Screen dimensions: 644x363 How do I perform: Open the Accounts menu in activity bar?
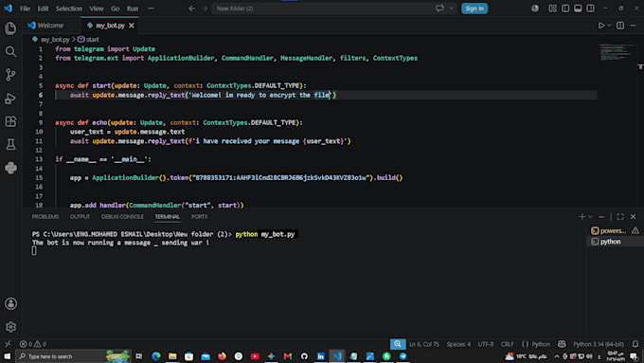click(10, 304)
